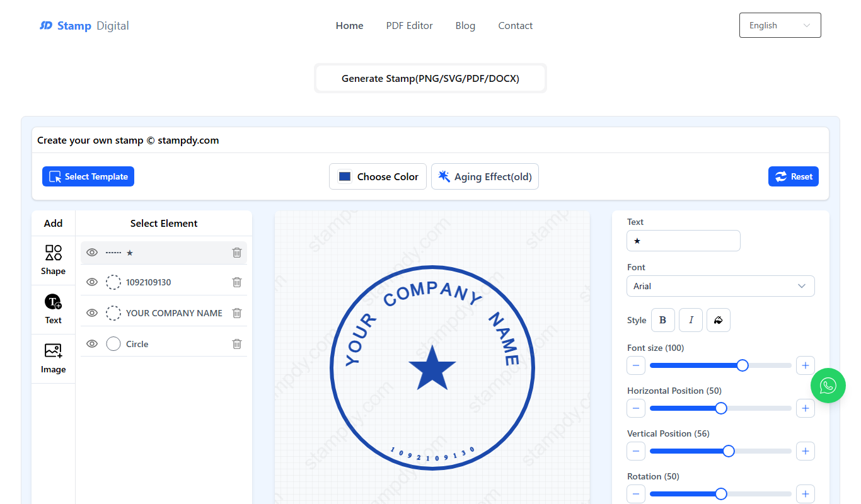This screenshot has height=504, width=861.
Task: Hide the star element
Action: (92, 253)
